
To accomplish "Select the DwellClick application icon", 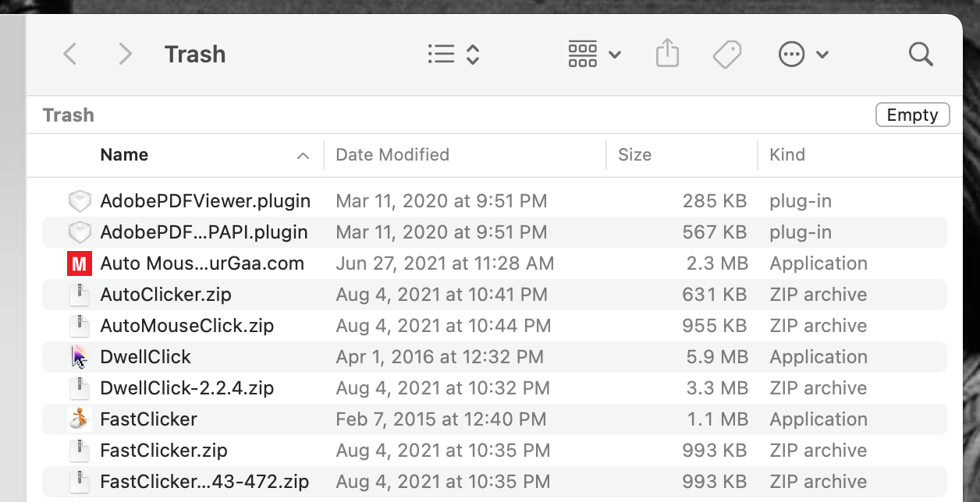I will [x=79, y=356].
